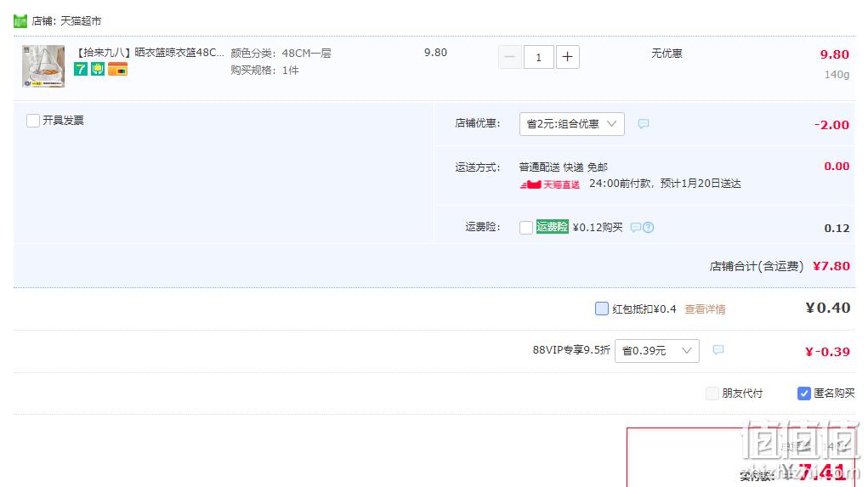
Task: Click the green shield guarantee badge icon
Action: [x=98, y=69]
